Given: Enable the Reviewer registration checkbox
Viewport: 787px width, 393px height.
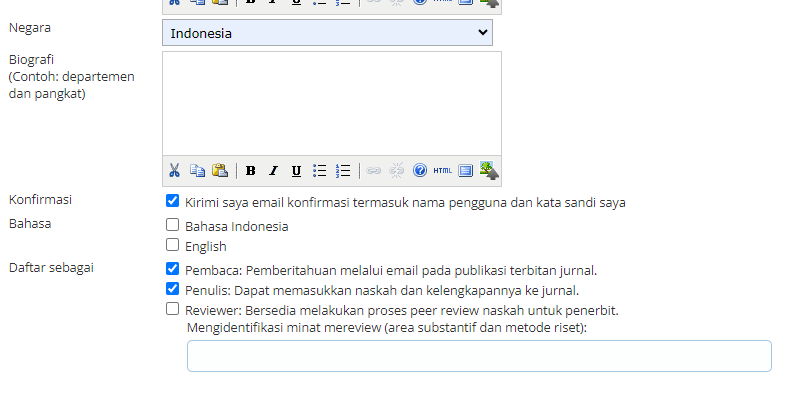Looking at the screenshot, I should [x=172, y=309].
